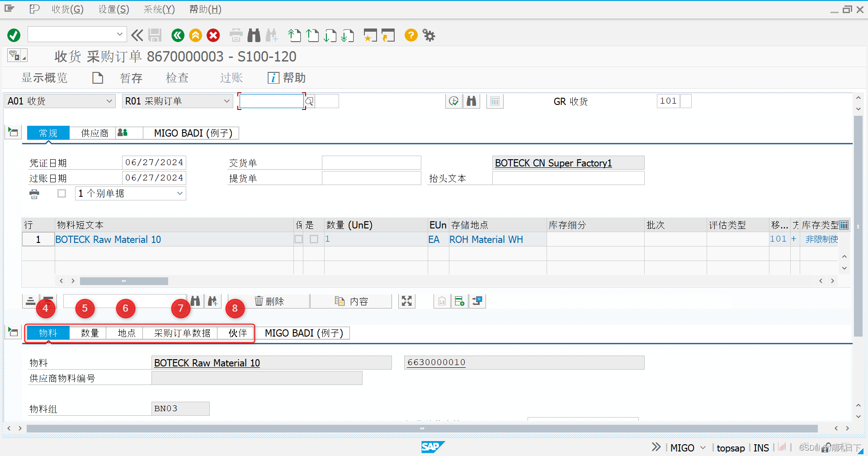Click the yellow Exit up-arrow icon

195,35
